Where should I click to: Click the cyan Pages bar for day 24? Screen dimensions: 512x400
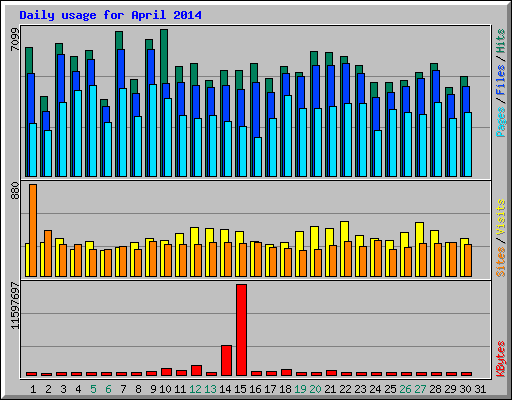[378, 153]
